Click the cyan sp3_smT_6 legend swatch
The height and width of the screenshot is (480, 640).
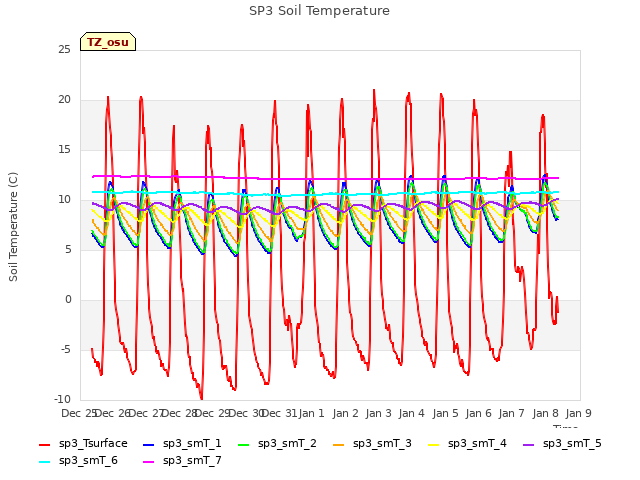44,462
